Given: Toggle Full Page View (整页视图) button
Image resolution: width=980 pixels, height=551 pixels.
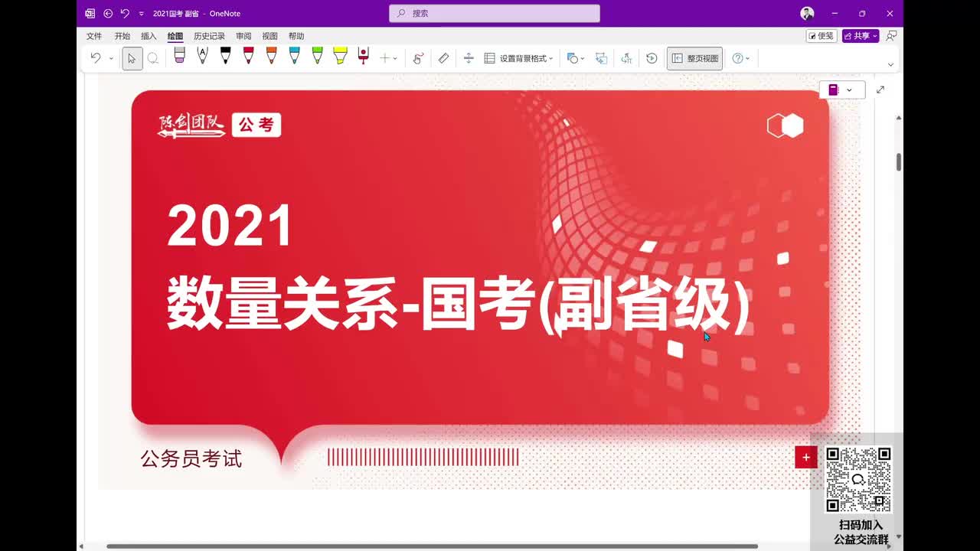Looking at the screenshot, I should (694, 58).
